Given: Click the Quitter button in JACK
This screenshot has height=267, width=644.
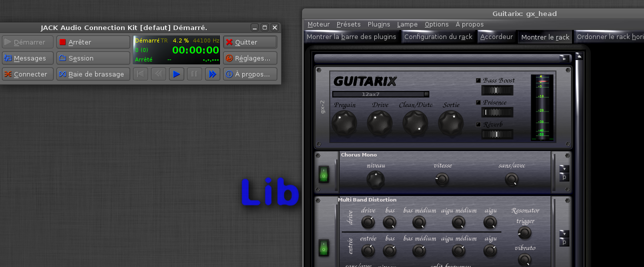Looking at the screenshot, I should tap(250, 42).
